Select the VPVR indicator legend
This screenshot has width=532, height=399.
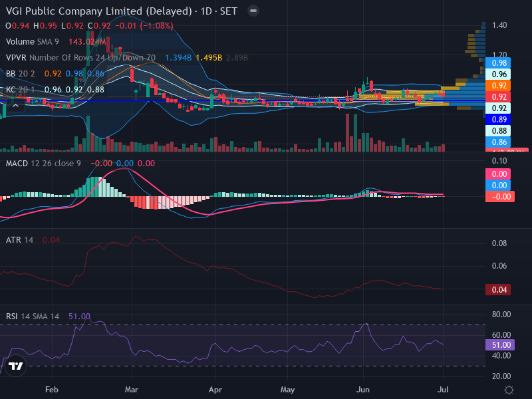80,58
